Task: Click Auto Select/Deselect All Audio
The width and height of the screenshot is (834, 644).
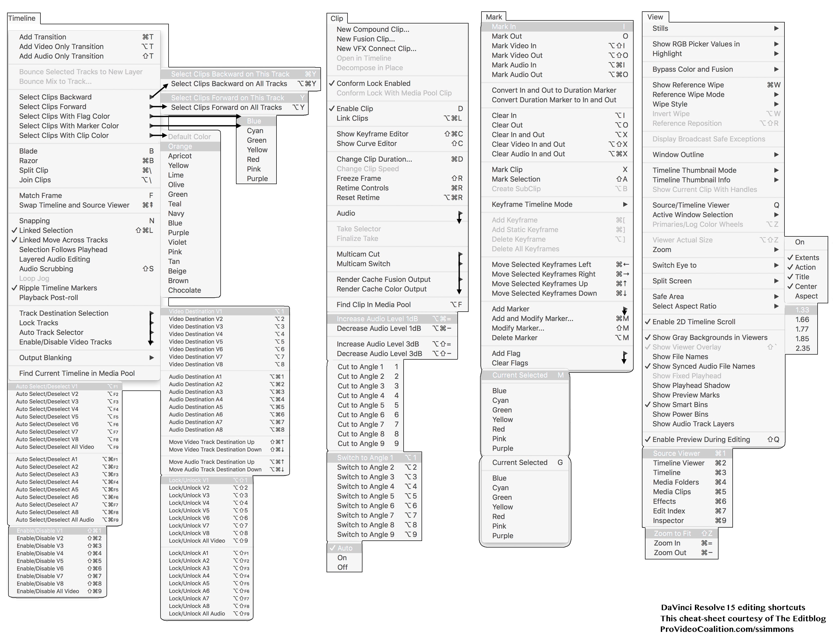Action: pos(65,520)
